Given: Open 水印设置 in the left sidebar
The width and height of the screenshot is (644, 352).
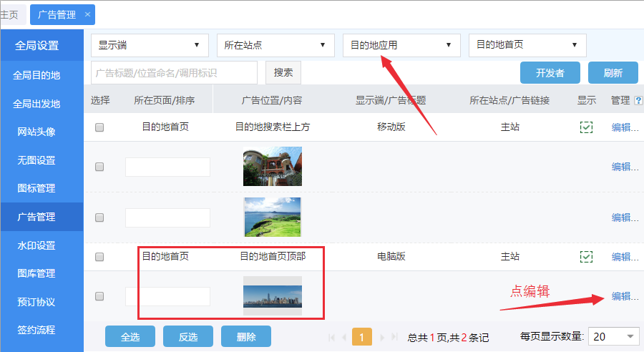Looking at the screenshot, I should coord(36,245).
